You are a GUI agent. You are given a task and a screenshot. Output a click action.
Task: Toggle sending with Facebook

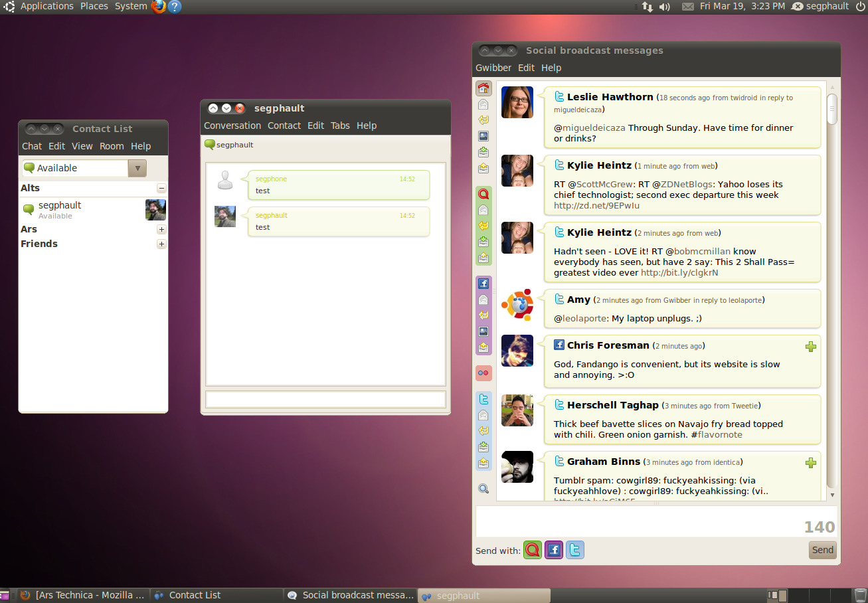[x=554, y=550]
